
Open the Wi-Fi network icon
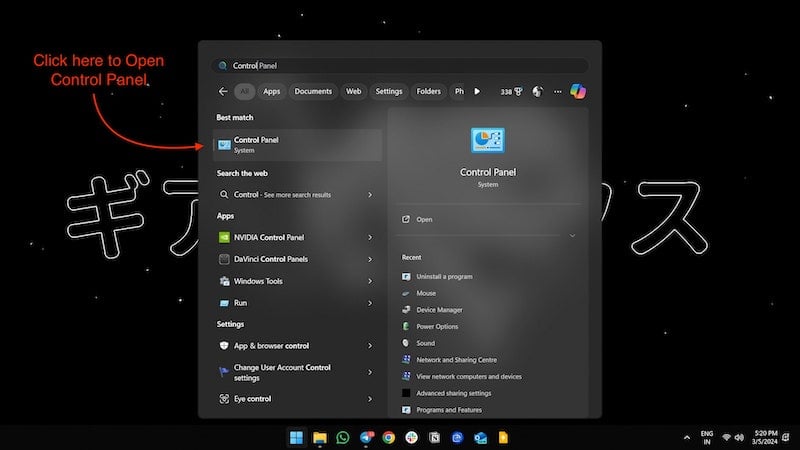pos(726,438)
